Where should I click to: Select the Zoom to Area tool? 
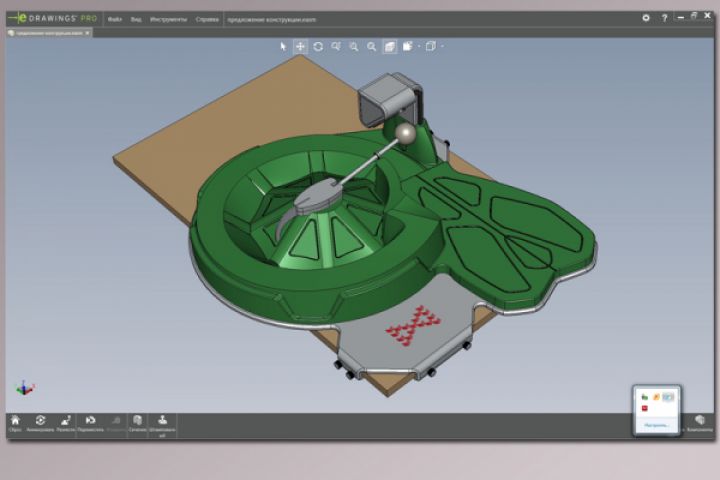pos(336,46)
